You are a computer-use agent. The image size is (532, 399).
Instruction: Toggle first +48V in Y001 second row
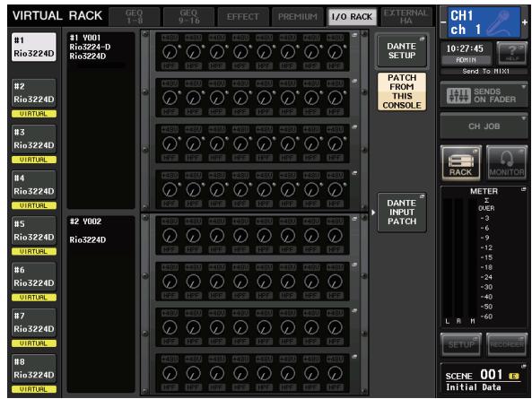click(170, 83)
